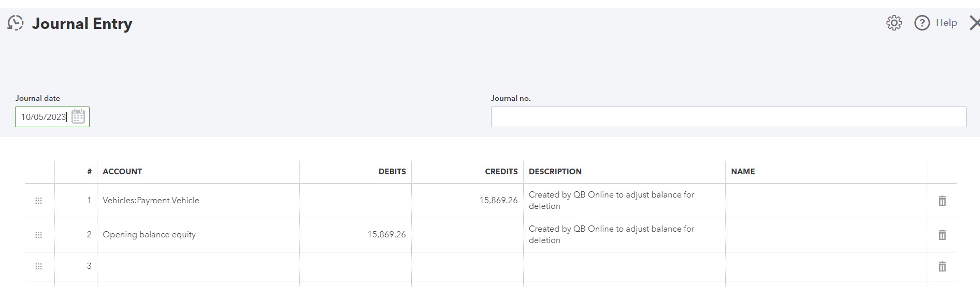Image resolution: width=980 pixels, height=287 pixels.
Task: Click the Journal date field
Action: coord(44,117)
